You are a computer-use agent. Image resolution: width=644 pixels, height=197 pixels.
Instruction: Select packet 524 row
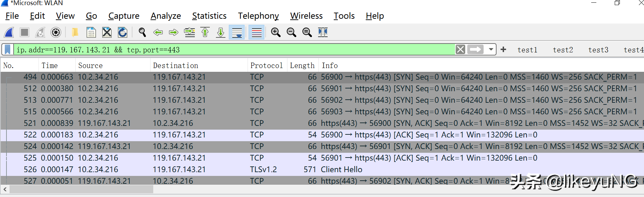click(x=322, y=147)
